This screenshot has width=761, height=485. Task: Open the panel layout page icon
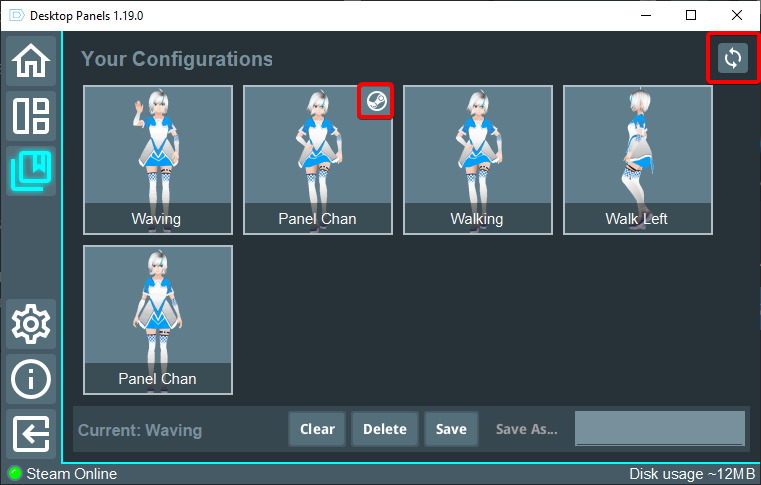click(x=31, y=116)
